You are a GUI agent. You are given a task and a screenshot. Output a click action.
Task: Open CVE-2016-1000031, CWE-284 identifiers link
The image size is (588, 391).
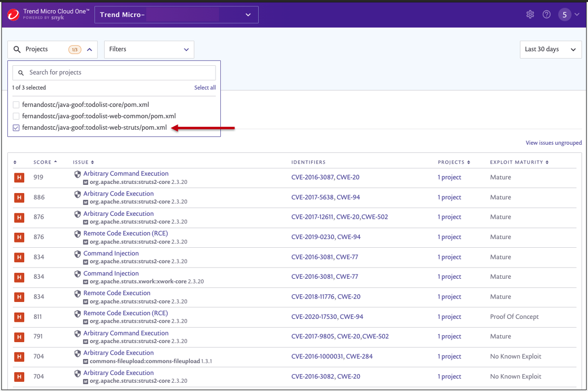(x=332, y=357)
